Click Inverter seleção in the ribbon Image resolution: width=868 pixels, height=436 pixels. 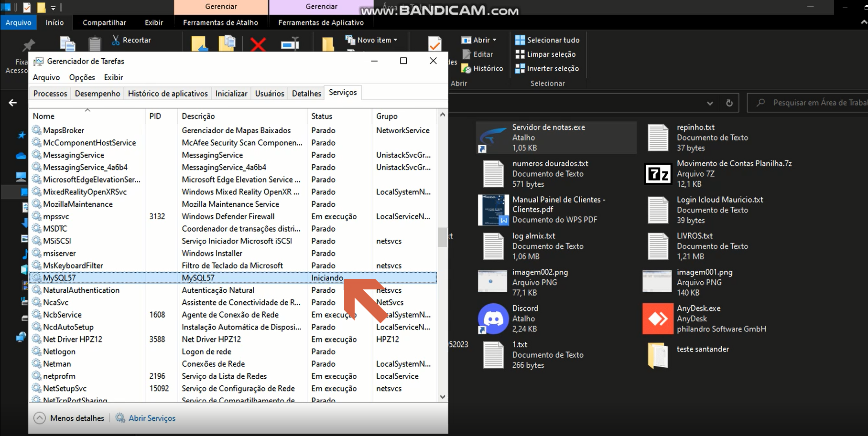(x=547, y=69)
